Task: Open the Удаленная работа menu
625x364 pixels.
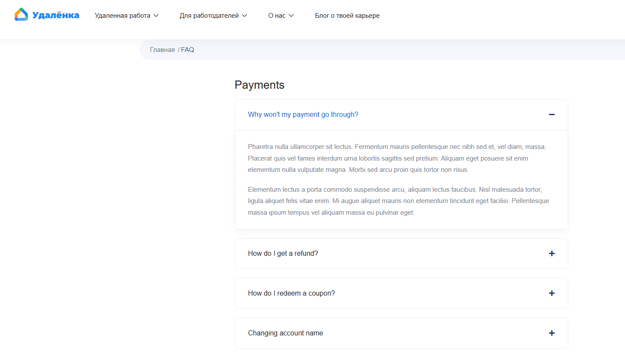Action: coord(123,16)
